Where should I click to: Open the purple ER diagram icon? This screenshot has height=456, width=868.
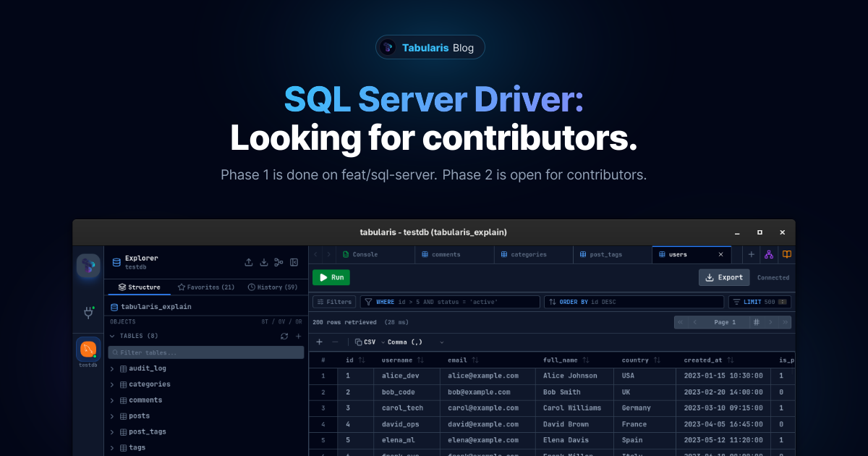click(769, 255)
